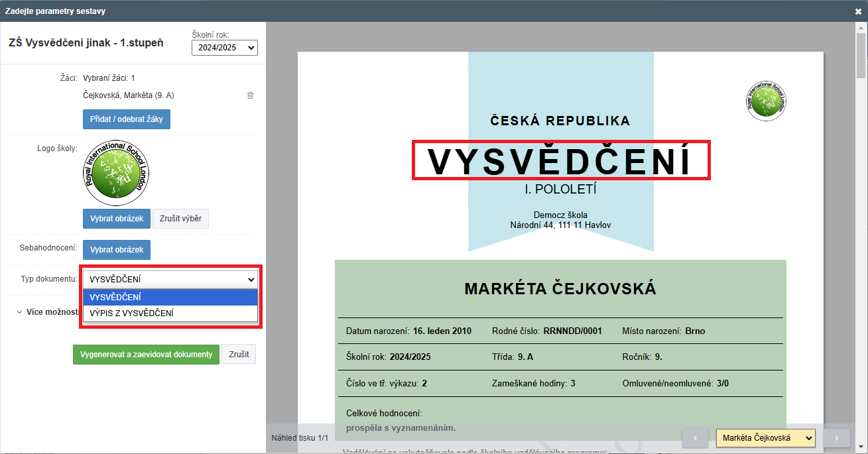Close the Zadejte parametry sestavy dialog

click(858, 11)
